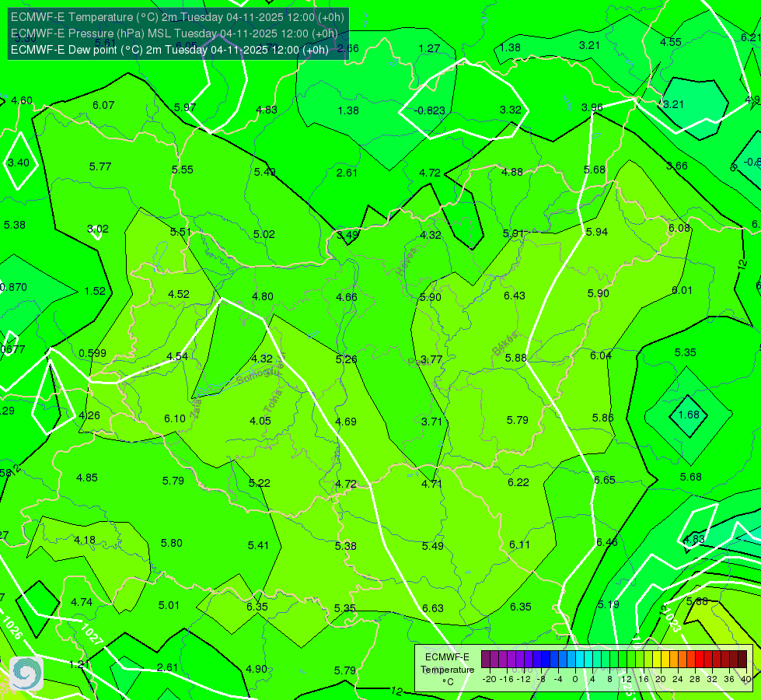Click the 5.02 temperature value
The image size is (761, 700).
click(x=264, y=234)
